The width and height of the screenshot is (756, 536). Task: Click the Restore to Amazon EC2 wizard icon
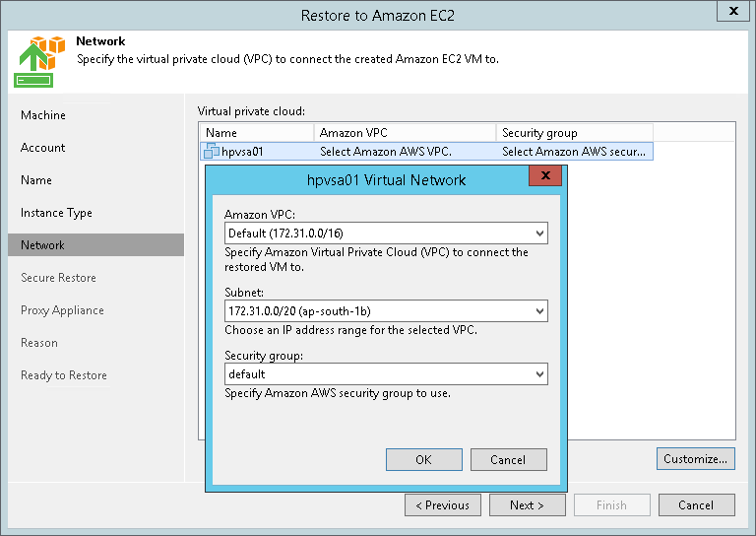point(38,61)
